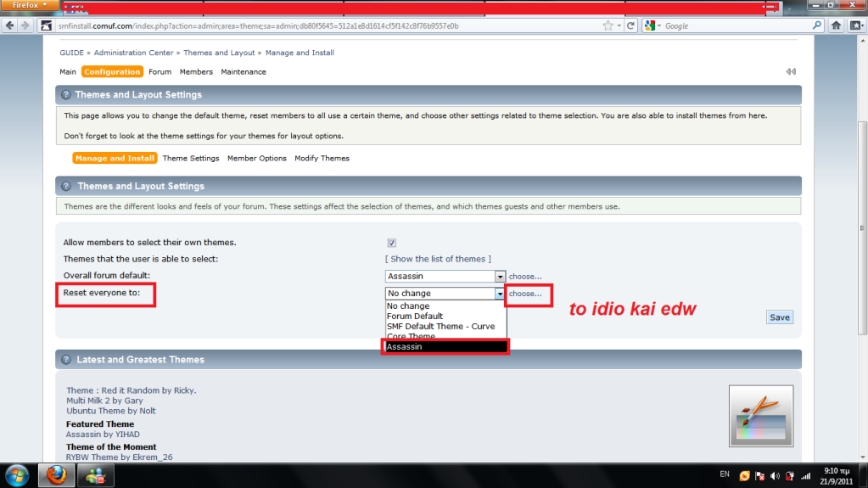868x488 pixels.
Task: Switch to the Theme Settings tab
Action: click(x=191, y=158)
